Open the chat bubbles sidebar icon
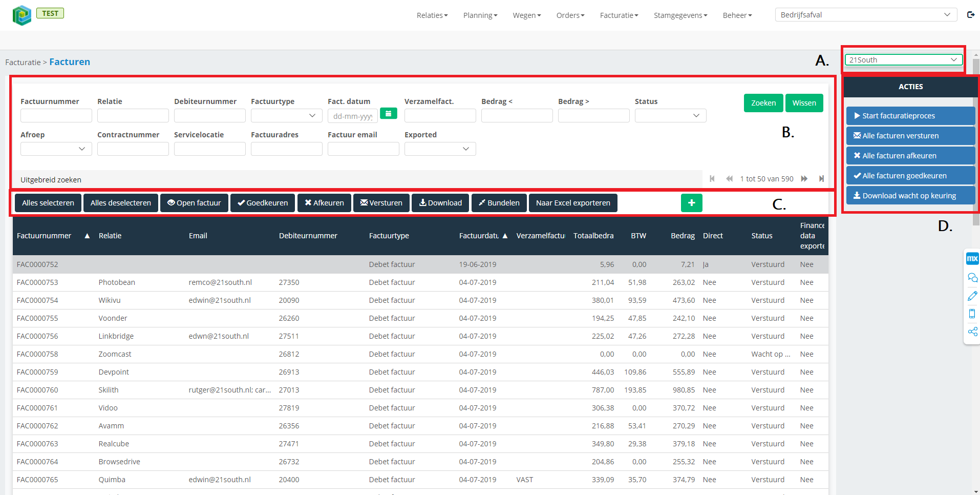Viewport: 980px width, 495px height. tap(972, 278)
